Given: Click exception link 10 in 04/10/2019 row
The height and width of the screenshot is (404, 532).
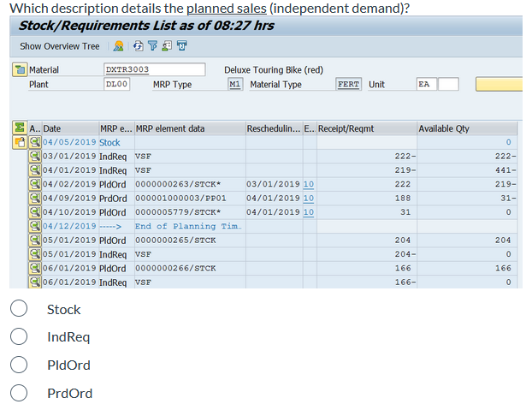Looking at the screenshot, I should click(309, 212).
